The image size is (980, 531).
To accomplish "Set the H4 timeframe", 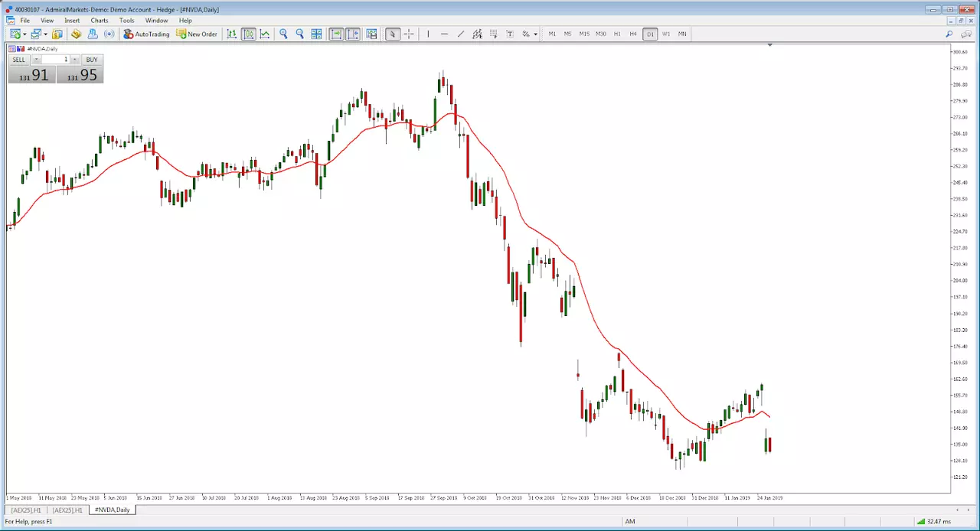I will click(x=633, y=34).
